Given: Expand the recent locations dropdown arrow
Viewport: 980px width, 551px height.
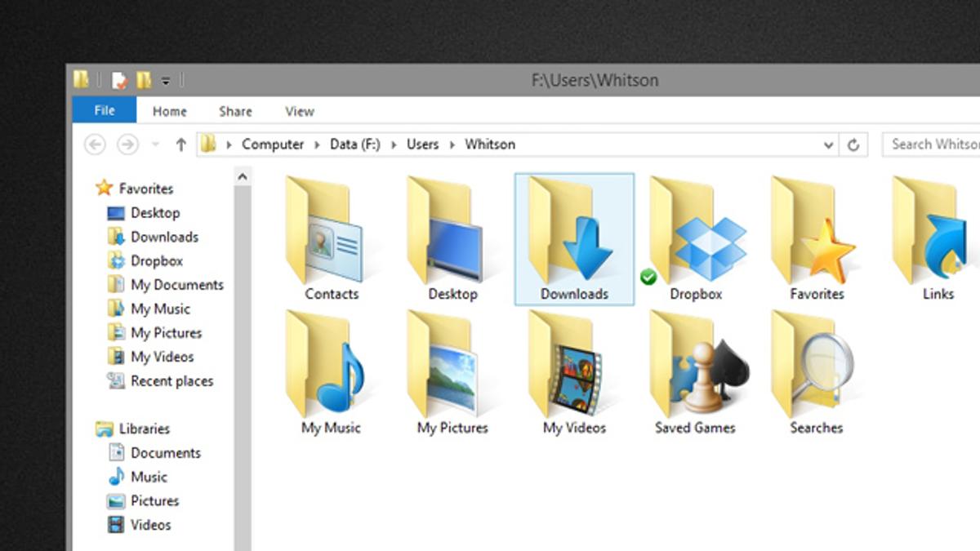Looking at the screenshot, I should [155, 145].
